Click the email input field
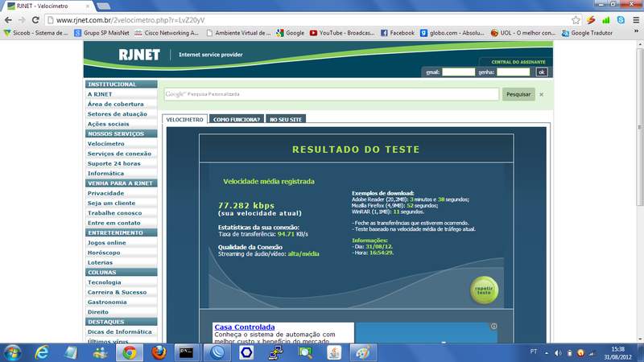This screenshot has height=362, width=644. point(458,72)
